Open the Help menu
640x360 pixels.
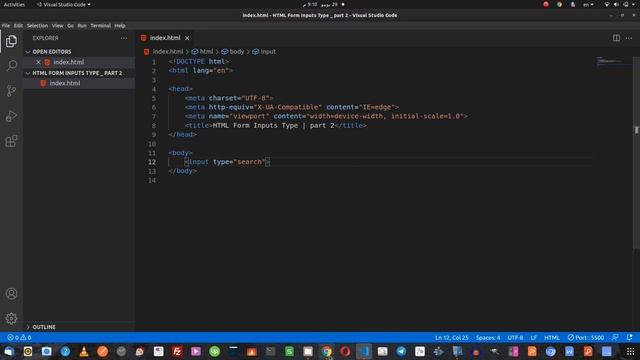click(x=120, y=26)
